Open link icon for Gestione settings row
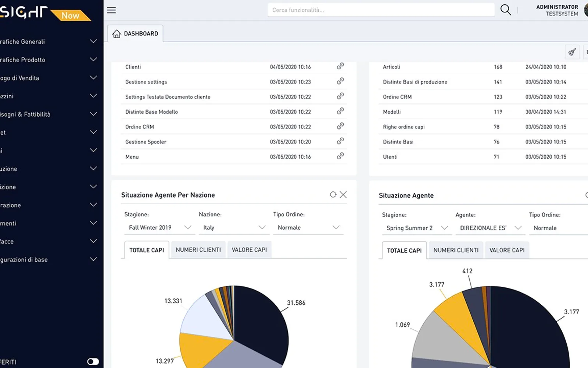 [x=340, y=81]
